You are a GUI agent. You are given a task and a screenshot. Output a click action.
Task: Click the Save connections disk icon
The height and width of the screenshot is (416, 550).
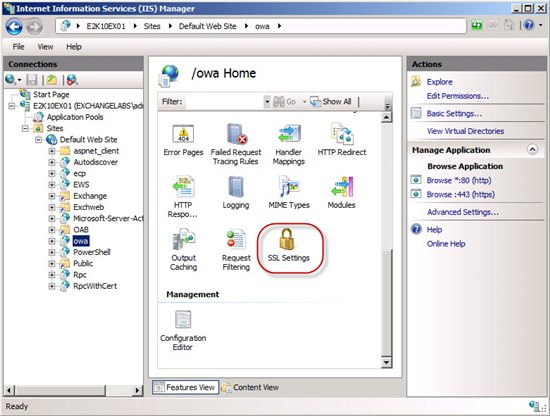(32, 80)
